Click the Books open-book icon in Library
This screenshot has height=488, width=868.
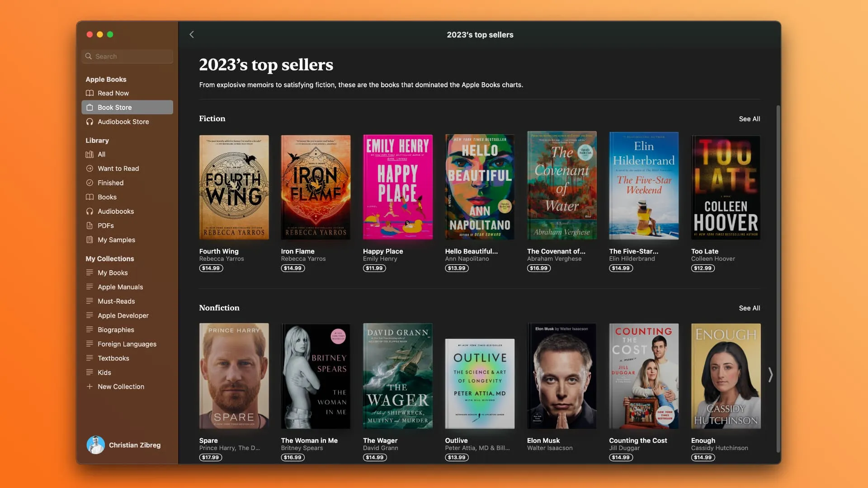click(90, 197)
